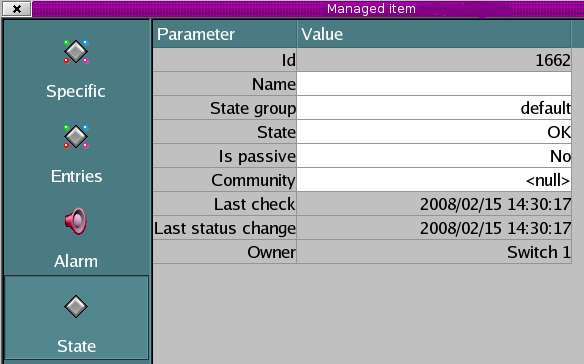Select the Entries diamond icon

(x=76, y=137)
